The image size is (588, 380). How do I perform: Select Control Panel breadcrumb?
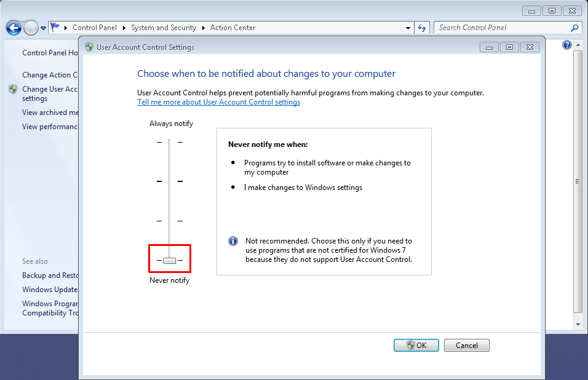pyautogui.click(x=95, y=28)
